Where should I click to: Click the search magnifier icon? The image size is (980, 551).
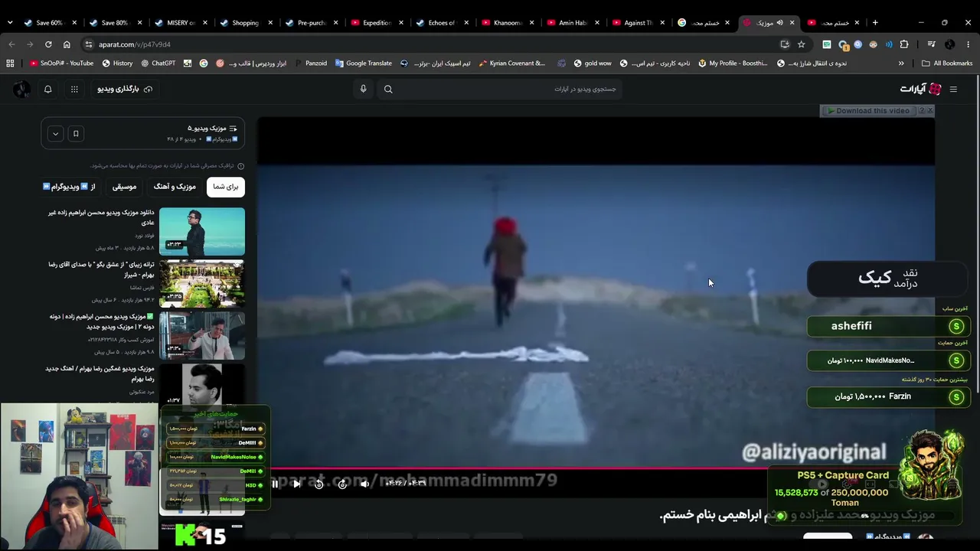388,90
